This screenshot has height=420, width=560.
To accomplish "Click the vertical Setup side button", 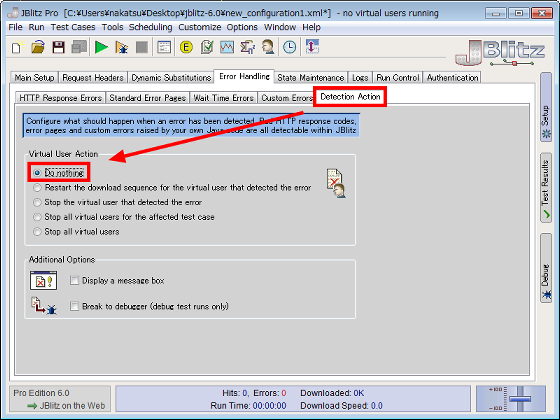I will point(546,107).
